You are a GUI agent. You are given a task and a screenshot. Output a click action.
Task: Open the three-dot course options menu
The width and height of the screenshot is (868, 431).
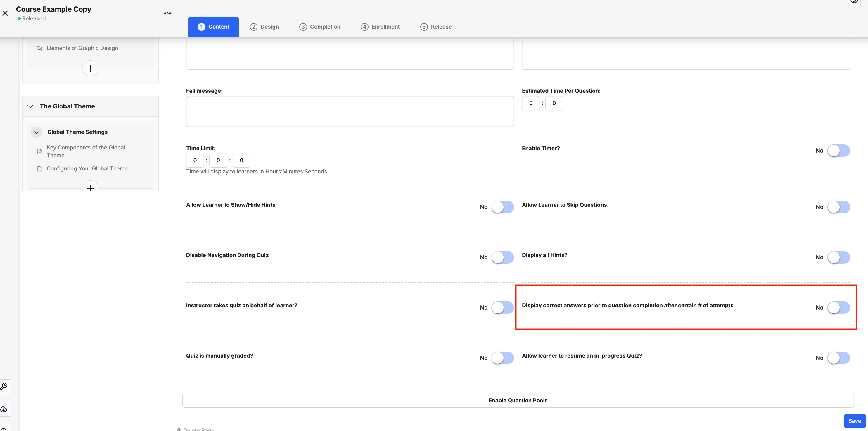tap(167, 13)
